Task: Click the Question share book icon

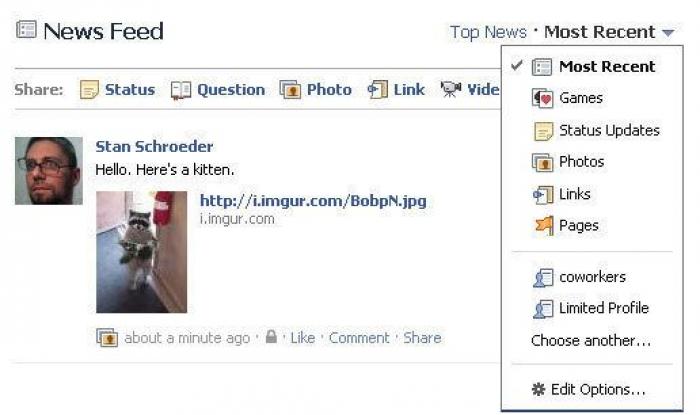Action: click(x=181, y=90)
